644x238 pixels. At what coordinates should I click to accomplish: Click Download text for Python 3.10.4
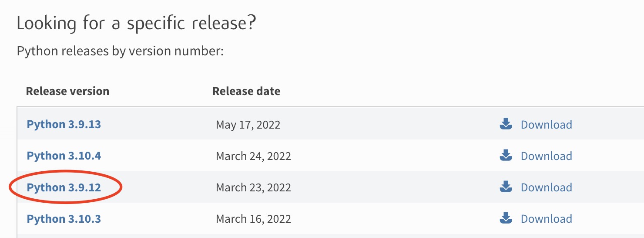[547, 156]
